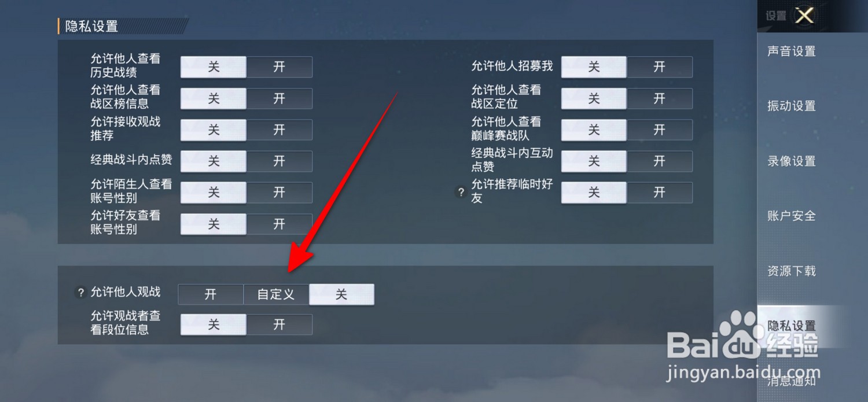Viewport: 868px width, 402px height.
Task: Turn on 允许他人招募我
Action: pyautogui.click(x=660, y=67)
